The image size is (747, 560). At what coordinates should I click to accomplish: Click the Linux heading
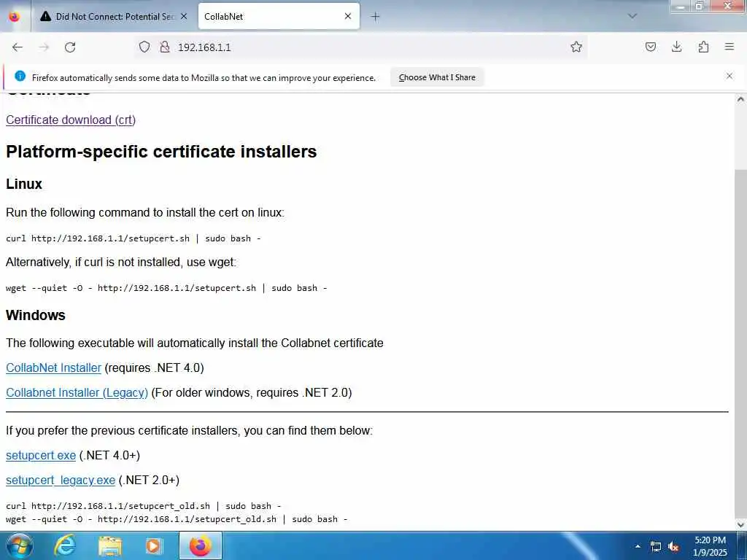coord(24,184)
